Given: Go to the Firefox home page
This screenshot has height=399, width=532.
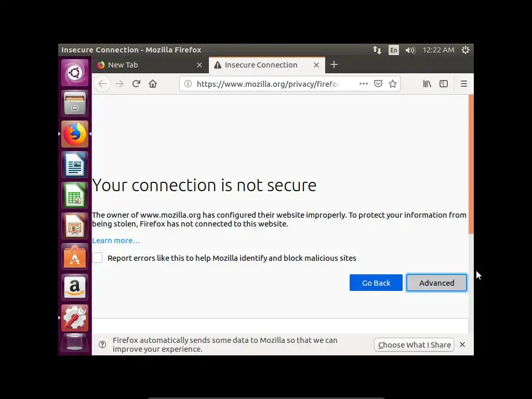Looking at the screenshot, I should pyautogui.click(x=153, y=84).
